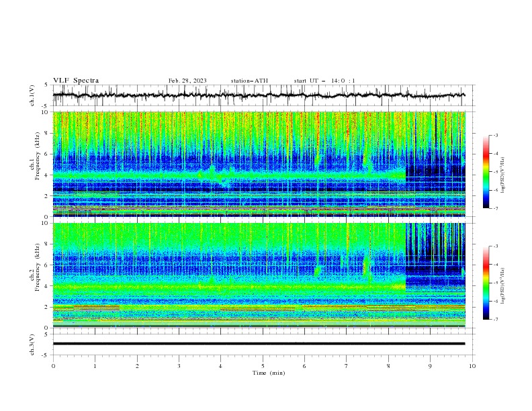
Task: Click the ch.1 voltage waveform trace
Action: point(259,95)
